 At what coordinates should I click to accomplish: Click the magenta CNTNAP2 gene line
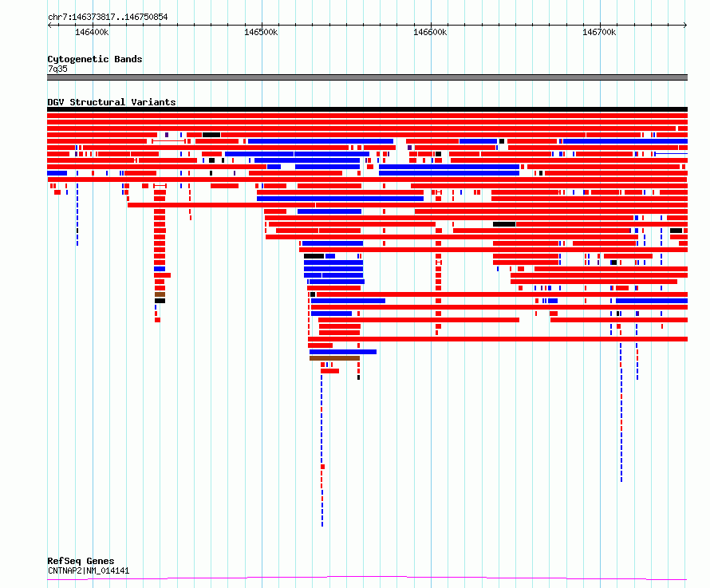tap(367, 578)
